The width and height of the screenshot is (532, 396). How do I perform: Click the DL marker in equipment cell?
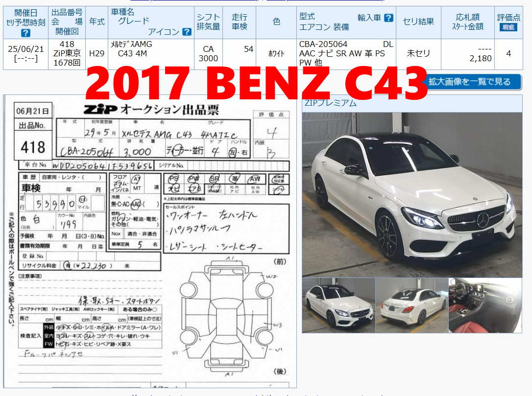388,45
